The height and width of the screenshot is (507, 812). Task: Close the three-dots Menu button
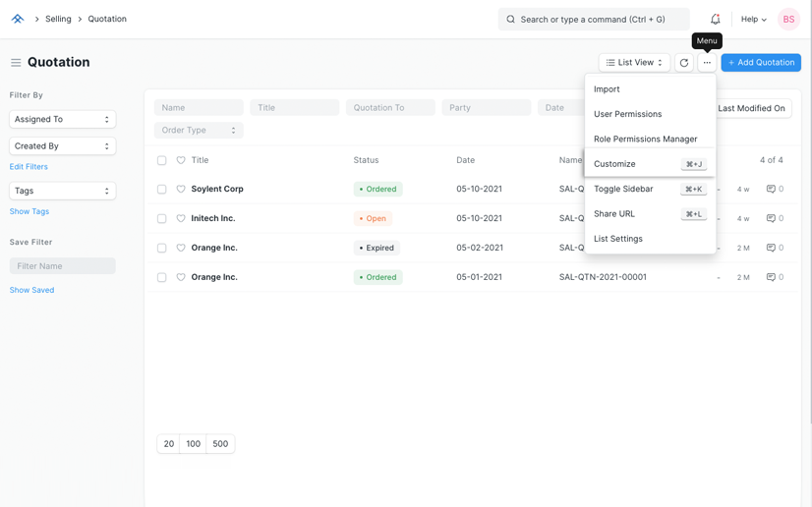[707, 63]
